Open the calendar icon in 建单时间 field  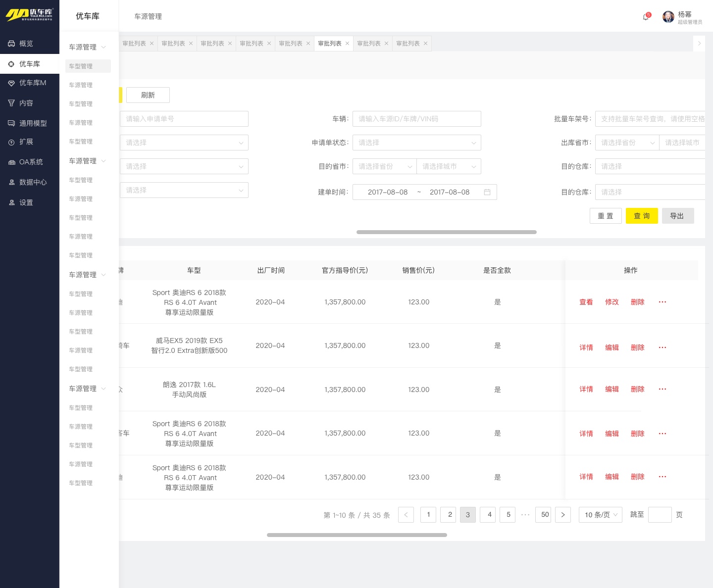point(487,192)
